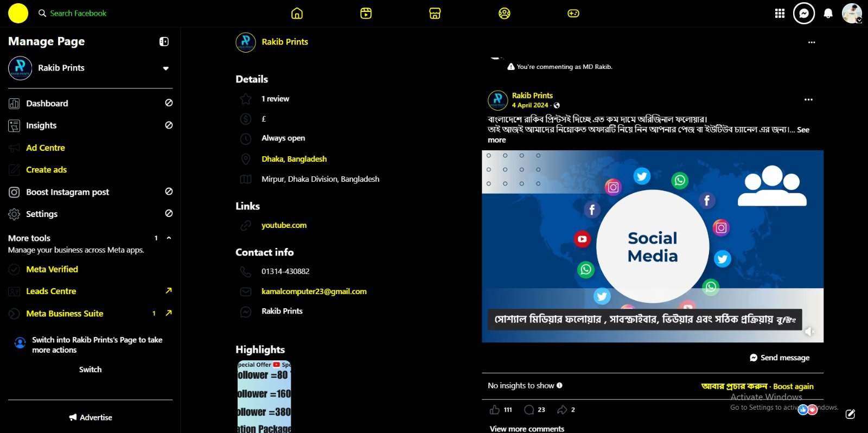The image size is (868, 433).
Task: Open the post options three-dots menu
Action: [808, 100]
